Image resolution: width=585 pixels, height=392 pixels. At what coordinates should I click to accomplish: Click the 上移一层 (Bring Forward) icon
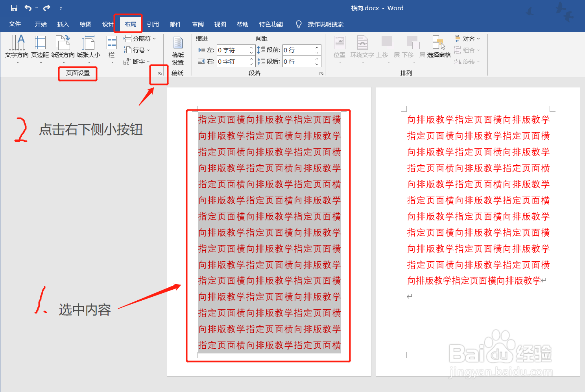coord(388,47)
